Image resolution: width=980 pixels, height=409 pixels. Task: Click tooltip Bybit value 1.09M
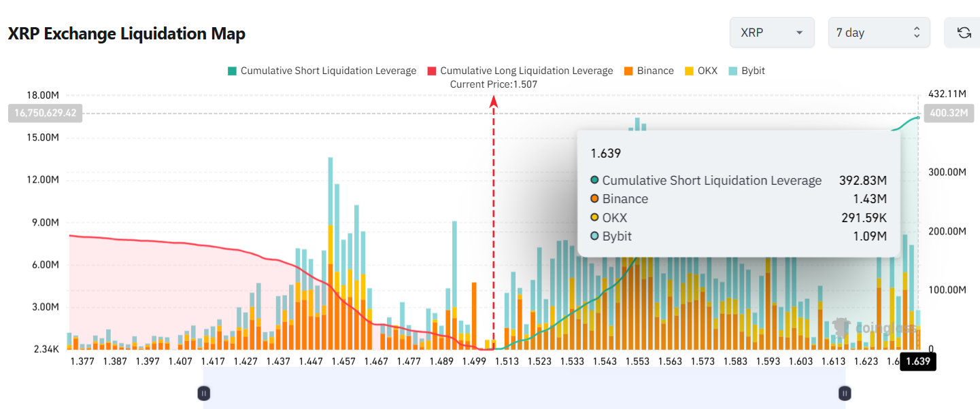point(871,236)
